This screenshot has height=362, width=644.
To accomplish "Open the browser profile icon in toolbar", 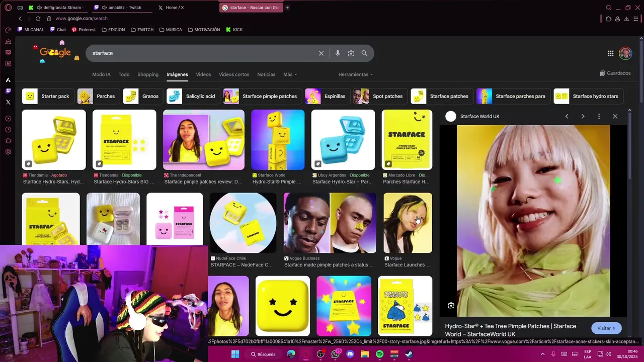I will coord(617,19).
